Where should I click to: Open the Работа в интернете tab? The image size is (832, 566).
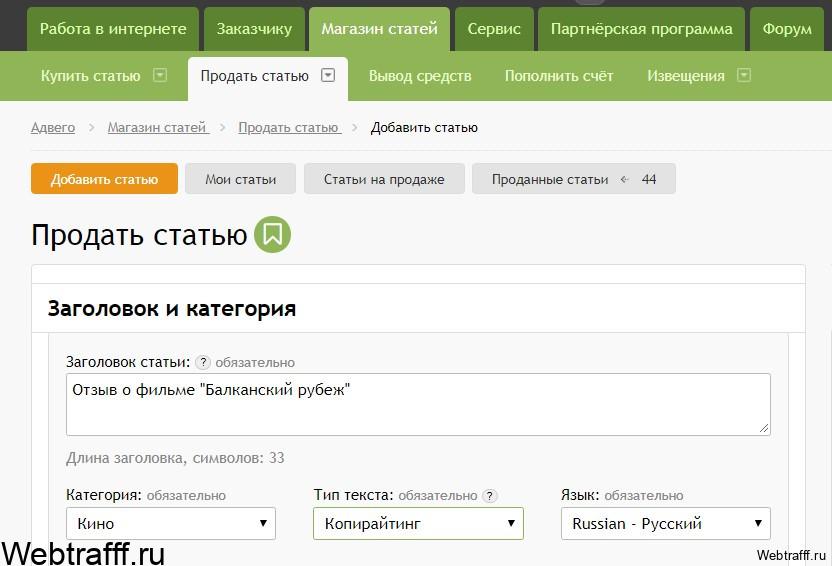click(x=113, y=29)
